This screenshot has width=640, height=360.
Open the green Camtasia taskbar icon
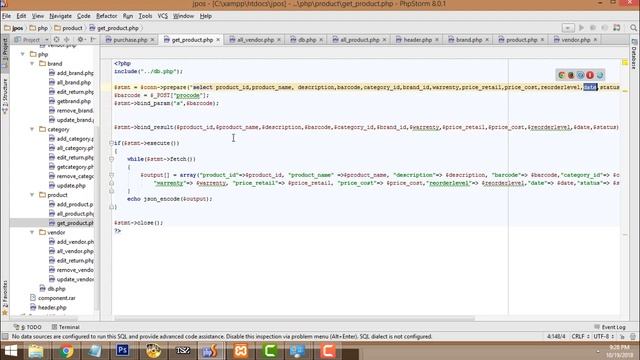click(x=270, y=351)
